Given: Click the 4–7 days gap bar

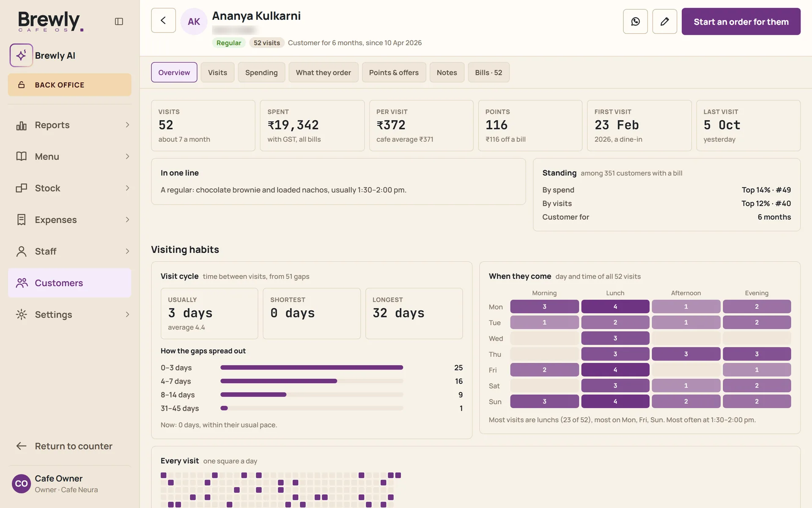Looking at the screenshot, I should click(279, 381).
